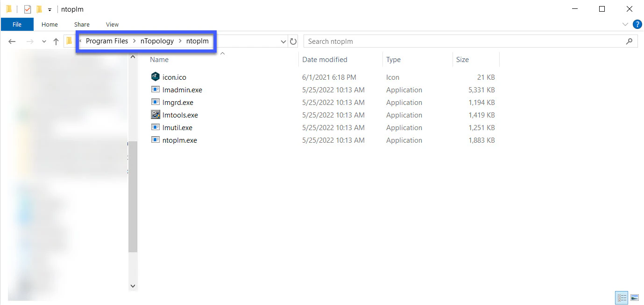Click the Properties quick access checkmark icon
Viewport: 644px width, 305px height.
(28, 9)
